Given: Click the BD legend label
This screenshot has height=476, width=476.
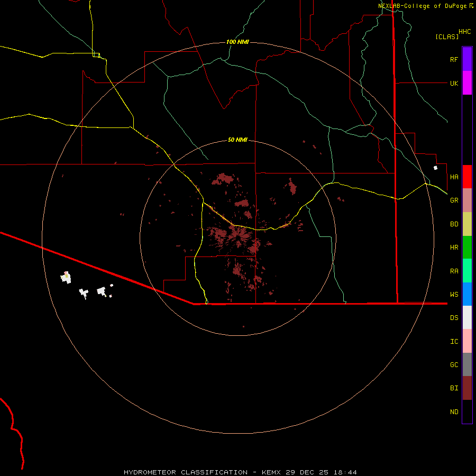Looking at the screenshot, I should pyautogui.click(x=454, y=224).
